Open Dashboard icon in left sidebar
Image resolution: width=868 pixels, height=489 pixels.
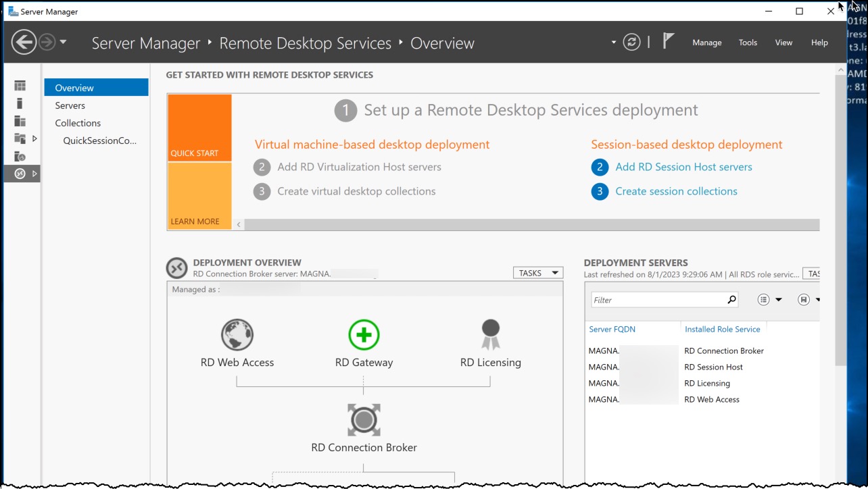[x=20, y=86]
